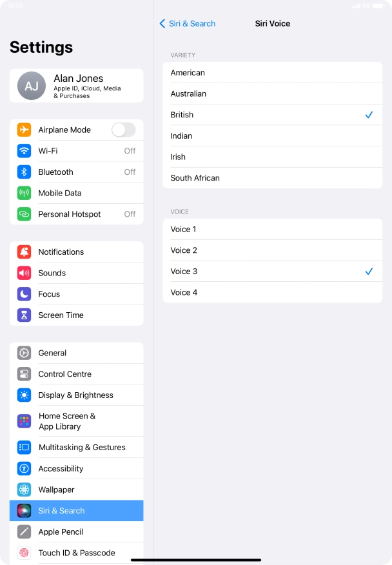Image resolution: width=392 pixels, height=565 pixels.
Task: Click the AJ profile avatar
Action: point(32,86)
